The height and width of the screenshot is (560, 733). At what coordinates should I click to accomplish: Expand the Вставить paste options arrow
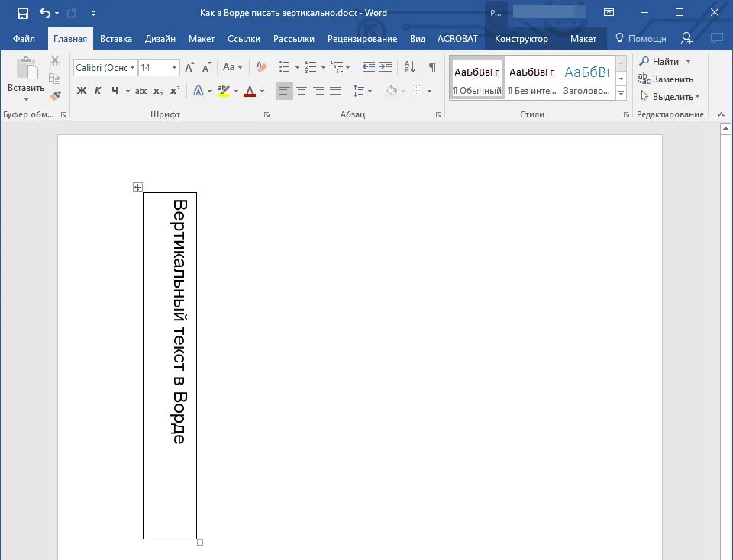[26, 99]
